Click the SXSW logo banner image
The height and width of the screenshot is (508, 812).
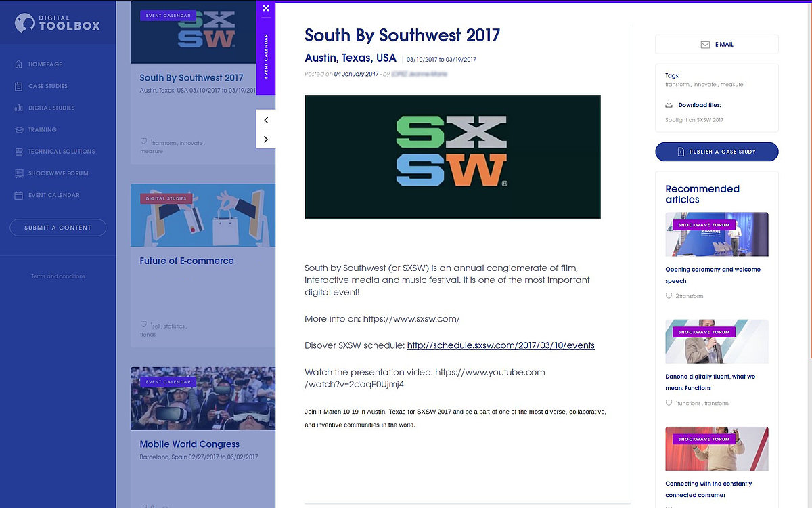point(453,156)
